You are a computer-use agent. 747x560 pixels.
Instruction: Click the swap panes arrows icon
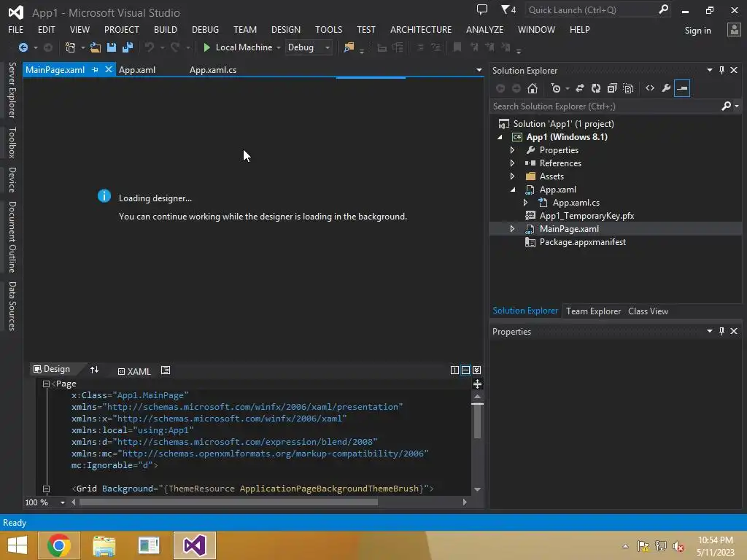pyautogui.click(x=94, y=370)
